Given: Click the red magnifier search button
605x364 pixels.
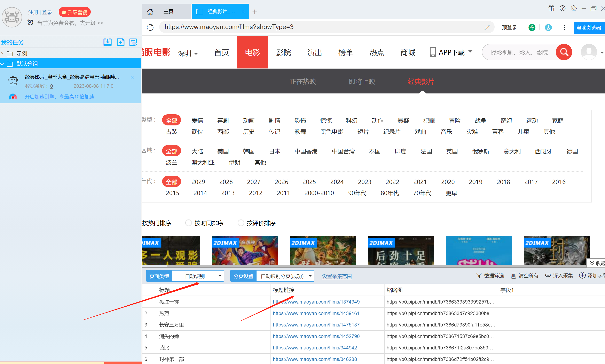Looking at the screenshot, I should tap(564, 52).
